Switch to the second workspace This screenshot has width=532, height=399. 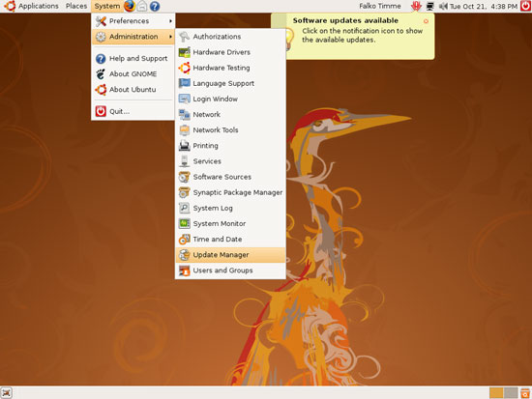click(x=511, y=393)
